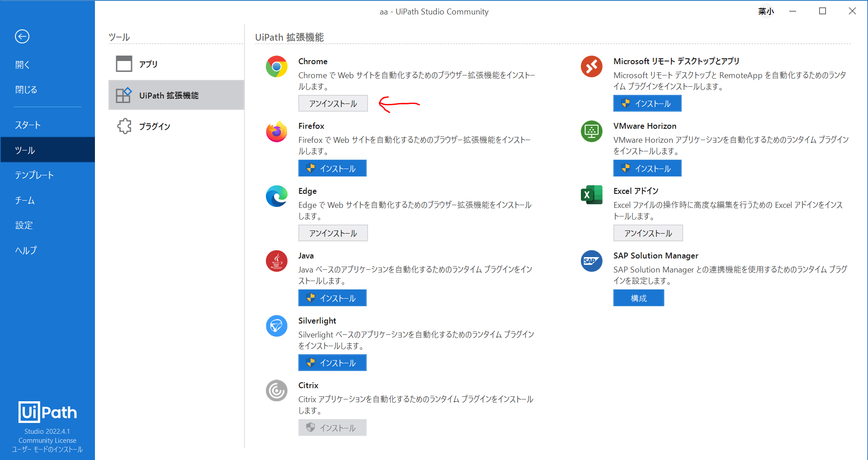Click the Microsoft Remote Desktop logo
The image size is (868, 460).
coord(592,67)
